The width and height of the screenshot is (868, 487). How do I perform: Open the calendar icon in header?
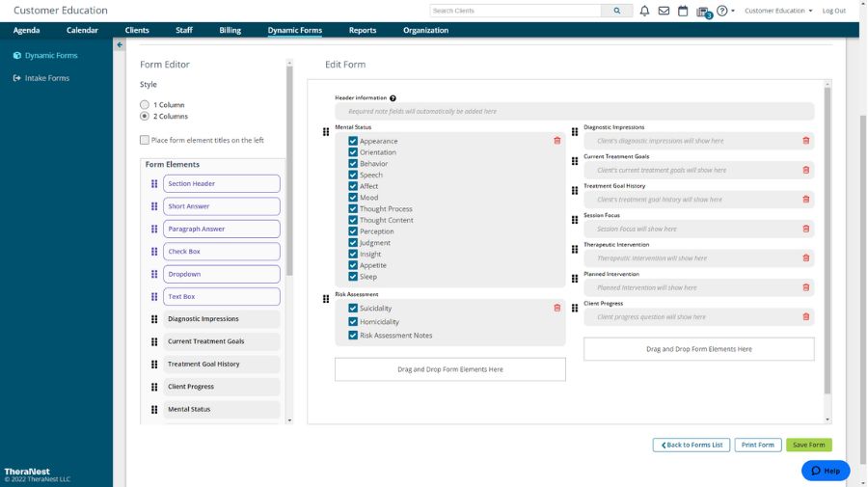[683, 11]
